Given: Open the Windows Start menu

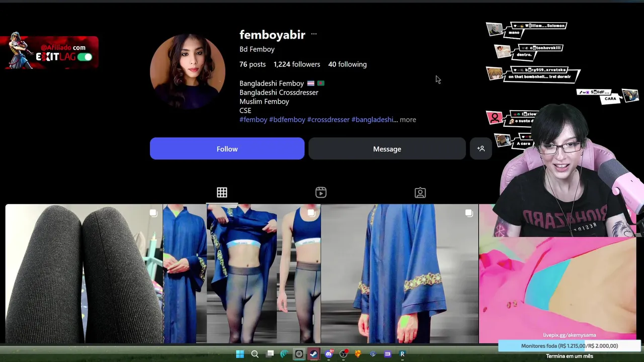Looking at the screenshot, I should tap(240, 354).
